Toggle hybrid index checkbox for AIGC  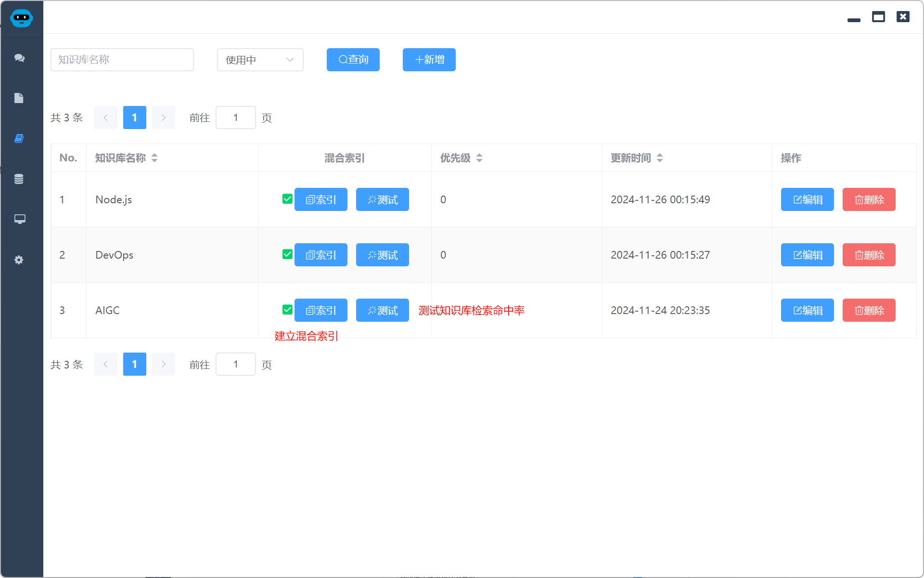pos(287,310)
